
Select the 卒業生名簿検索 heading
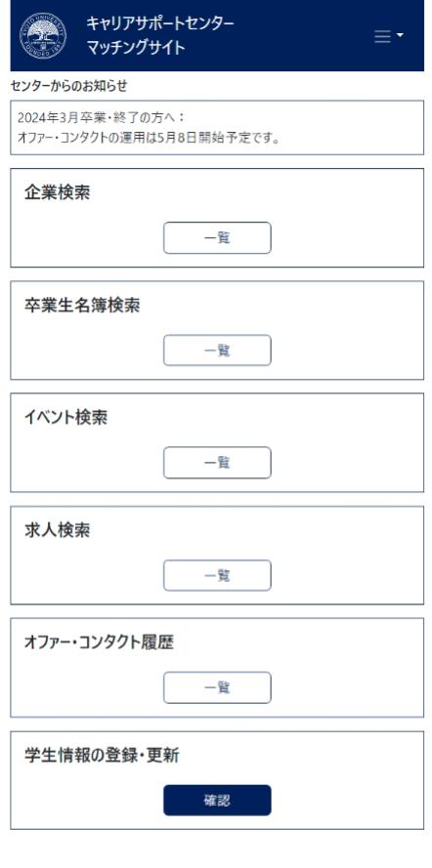point(82,305)
